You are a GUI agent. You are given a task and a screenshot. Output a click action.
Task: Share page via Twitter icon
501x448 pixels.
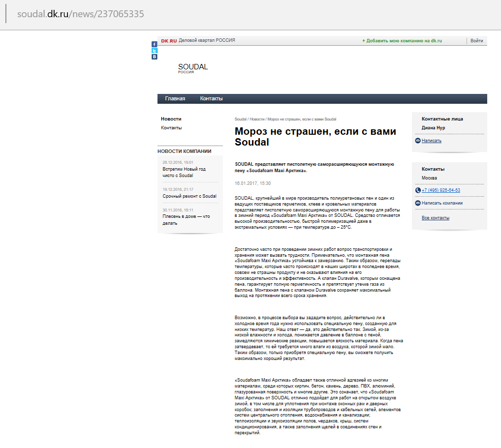(155, 51)
